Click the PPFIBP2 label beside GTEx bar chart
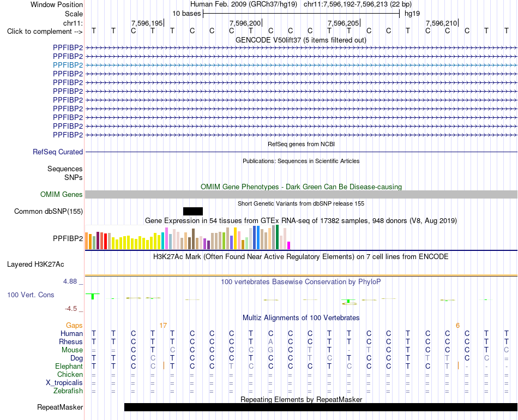Viewport: 518px width, 420px height. click(x=68, y=238)
